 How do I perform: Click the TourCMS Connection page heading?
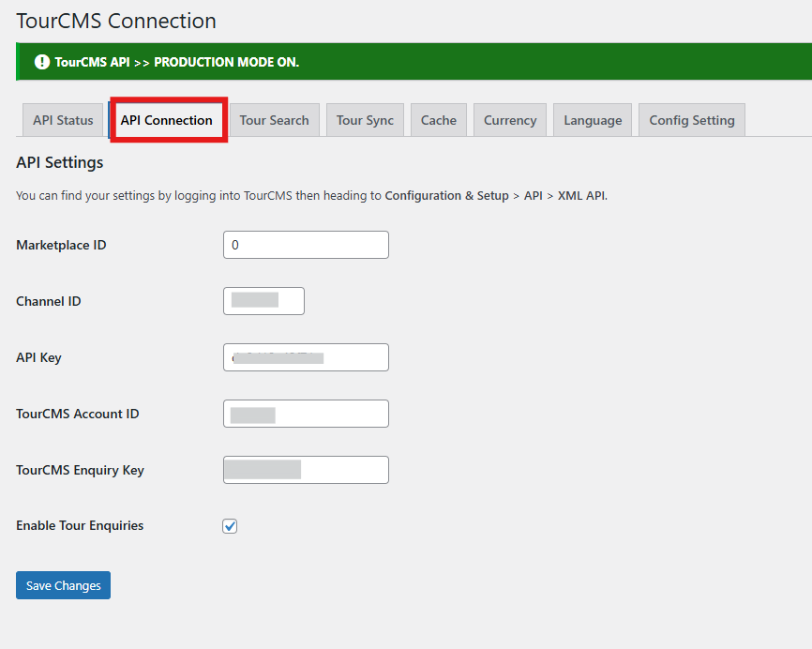click(116, 20)
